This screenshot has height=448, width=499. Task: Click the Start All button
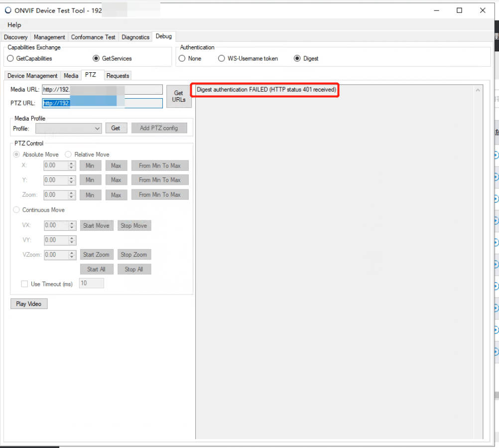[x=97, y=269]
